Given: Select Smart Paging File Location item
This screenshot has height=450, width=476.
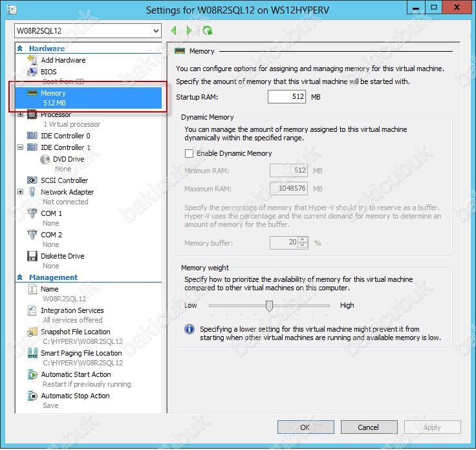Looking at the screenshot, I should 81,353.
